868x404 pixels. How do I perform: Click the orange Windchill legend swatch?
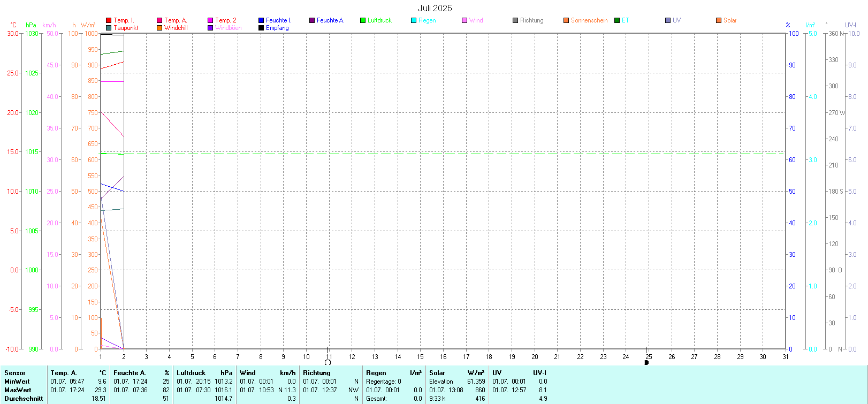click(x=159, y=28)
